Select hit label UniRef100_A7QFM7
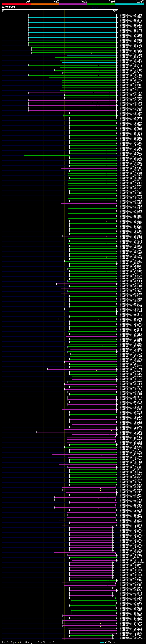 (131, 70)
